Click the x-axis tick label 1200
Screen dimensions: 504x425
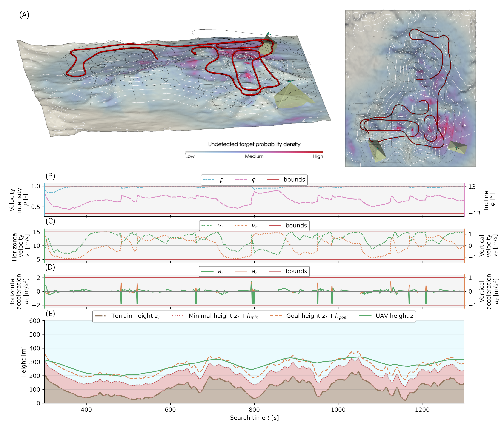click(422, 410)
